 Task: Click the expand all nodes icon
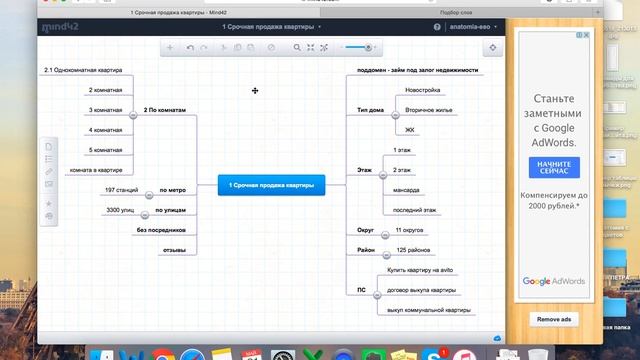click(324, 48)
